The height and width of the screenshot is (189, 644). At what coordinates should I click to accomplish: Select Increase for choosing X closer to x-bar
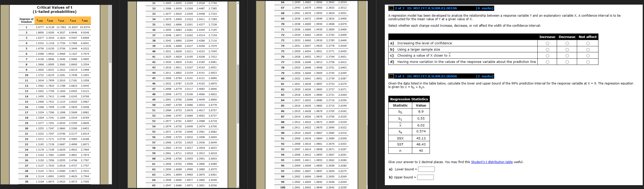pyautogui.click(x=547, y=56)
